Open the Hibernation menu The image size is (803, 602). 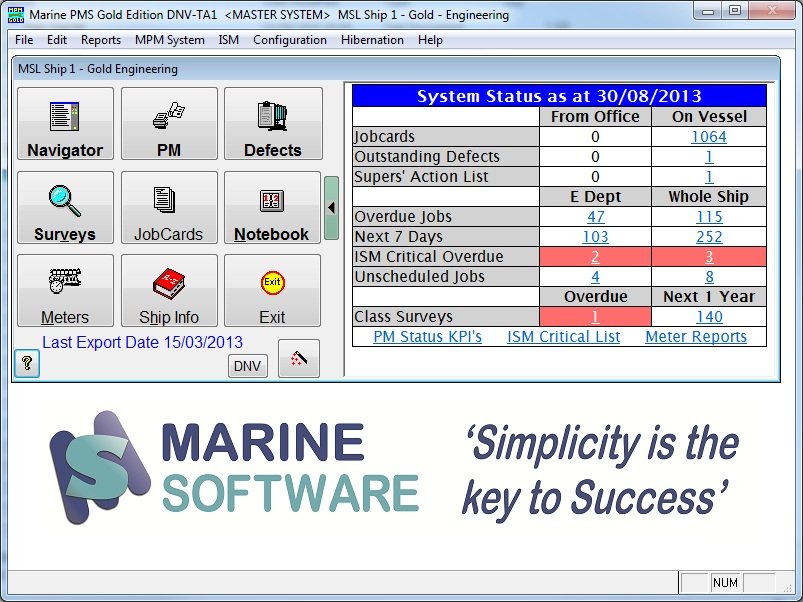[372, 40]
